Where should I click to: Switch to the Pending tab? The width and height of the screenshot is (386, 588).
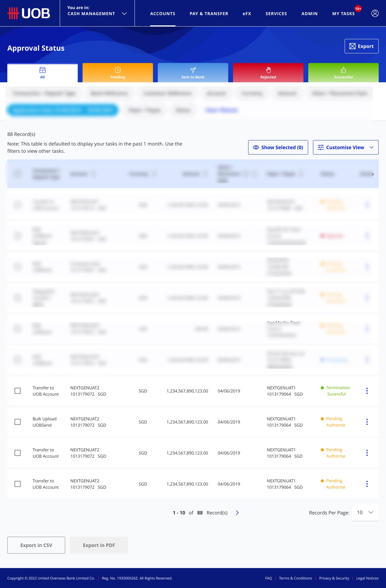coord(118,73)
